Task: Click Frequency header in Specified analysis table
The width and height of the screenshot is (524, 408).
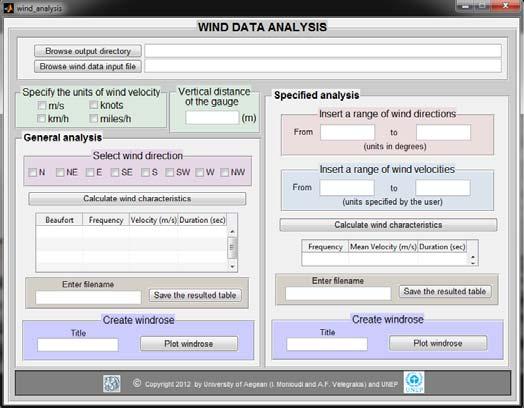Action: click(x=325, y=247)
